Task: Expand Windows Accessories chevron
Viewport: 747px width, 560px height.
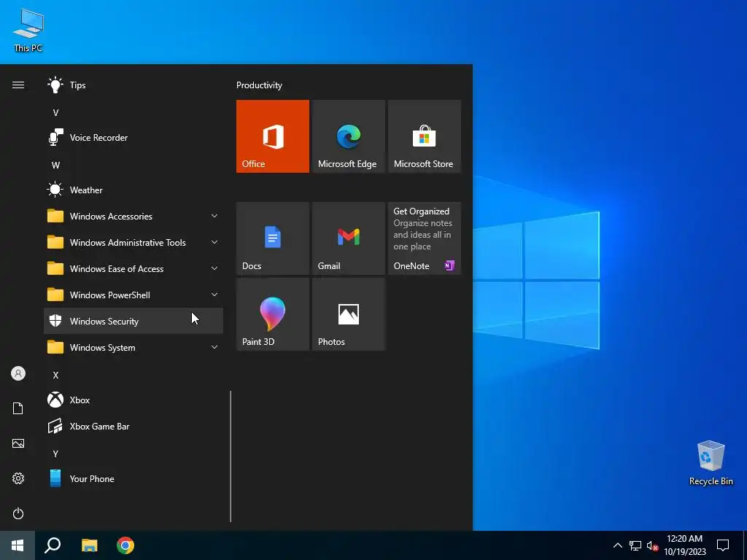Action: [214, 216]
